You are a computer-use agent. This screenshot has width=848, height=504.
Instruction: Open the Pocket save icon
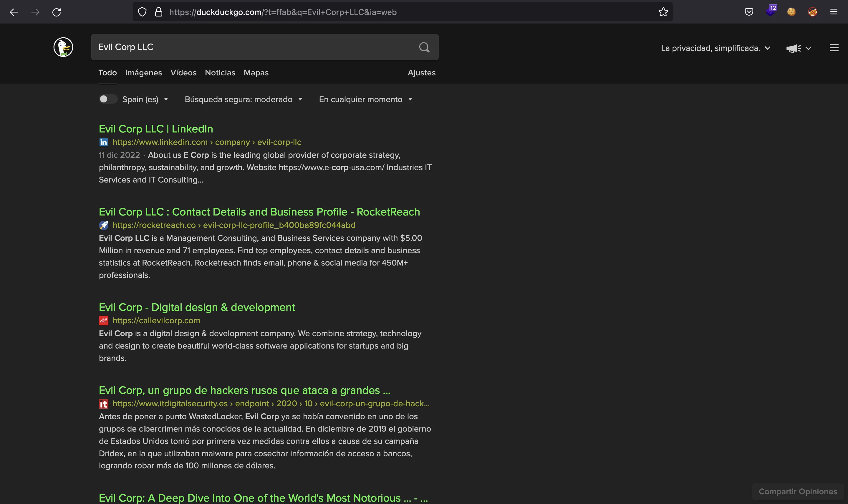pyautogui.click(x=749, y=12)
